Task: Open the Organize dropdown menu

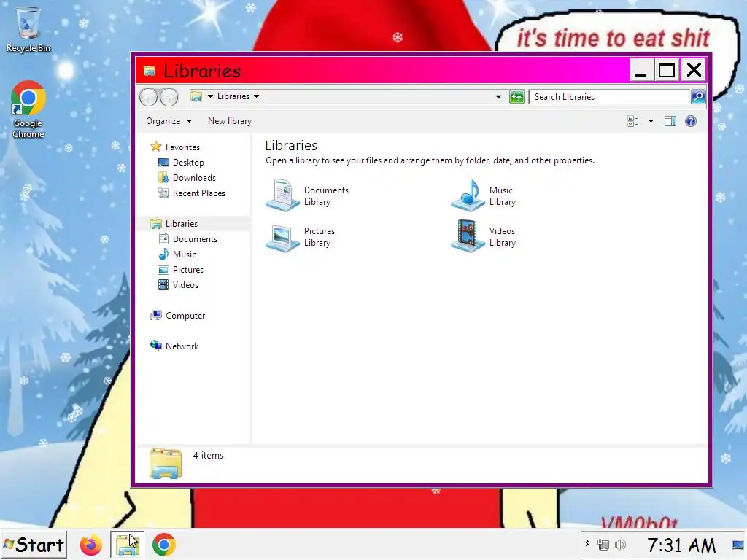Action: pyautogui.click(x=169, y=121)
